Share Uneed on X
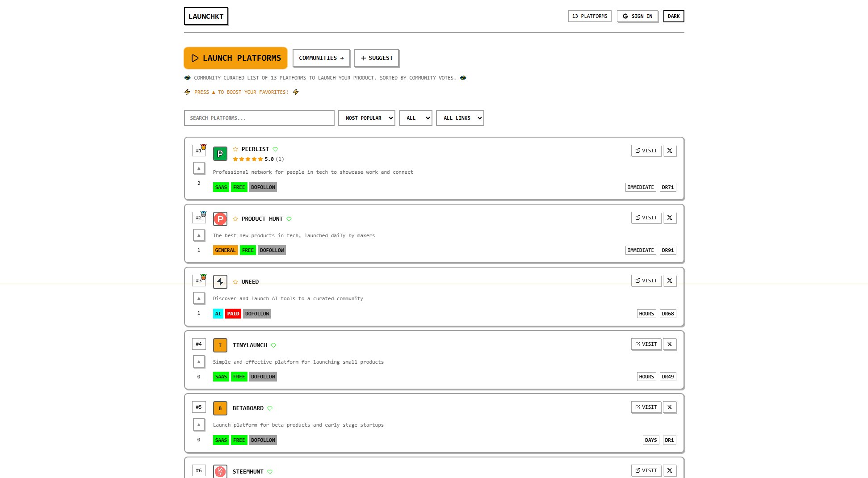 [670, 281]
